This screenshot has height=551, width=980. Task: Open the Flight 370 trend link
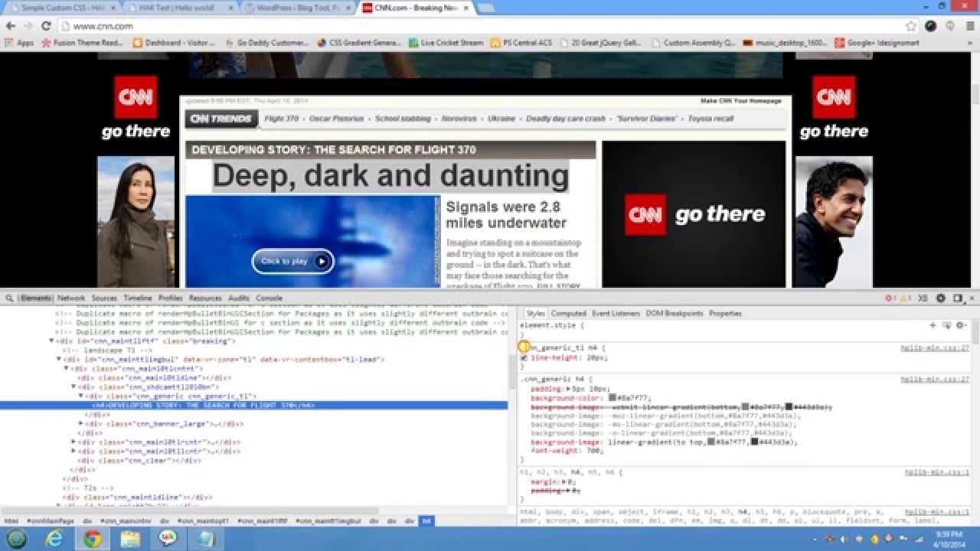point(282,119)
